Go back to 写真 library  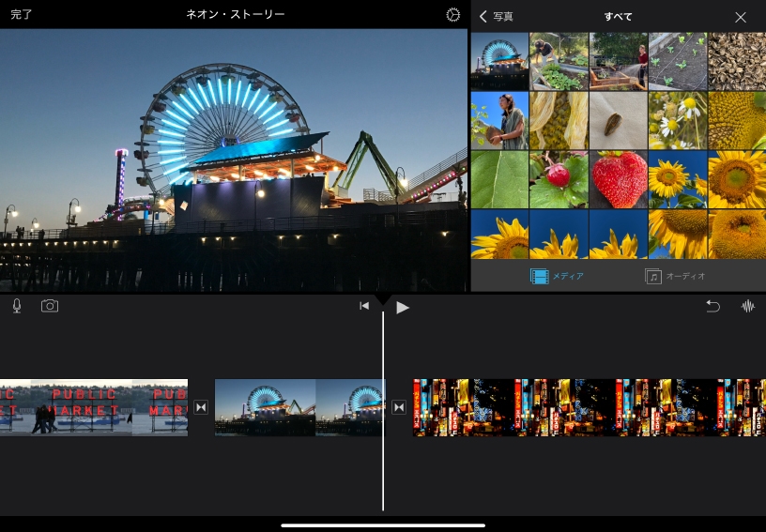coord(497,17)
